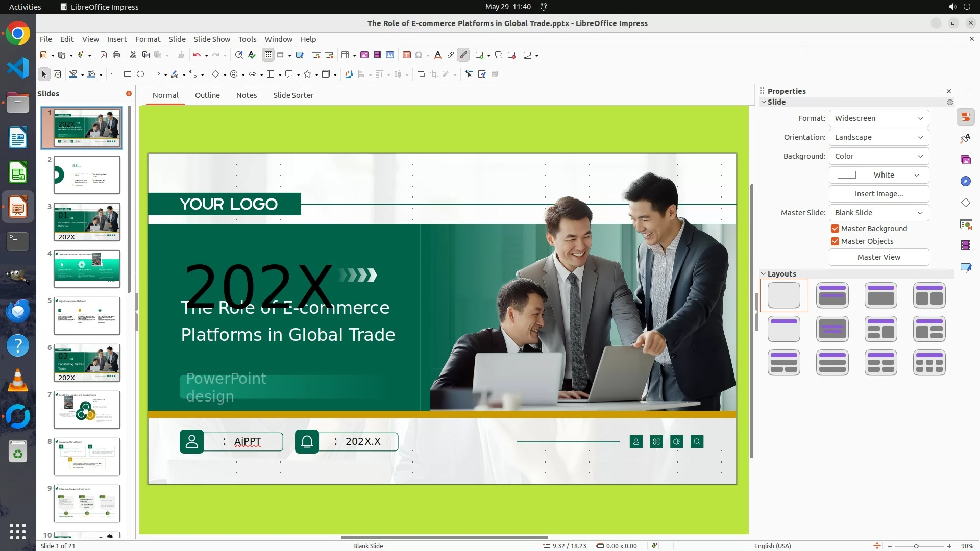Uncheck the Master Background checkbox
The height and width of the screenshot is (551, 980).
(x=835, y=229)
